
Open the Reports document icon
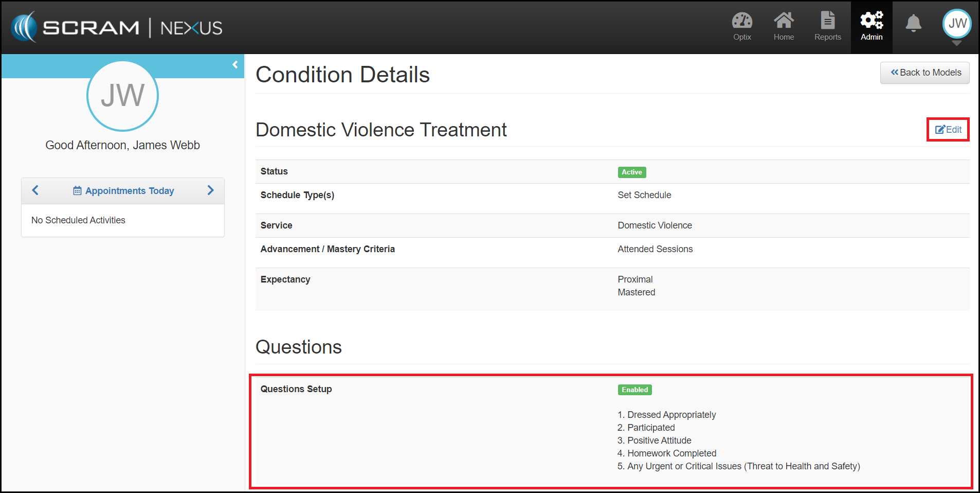[827, 21]
